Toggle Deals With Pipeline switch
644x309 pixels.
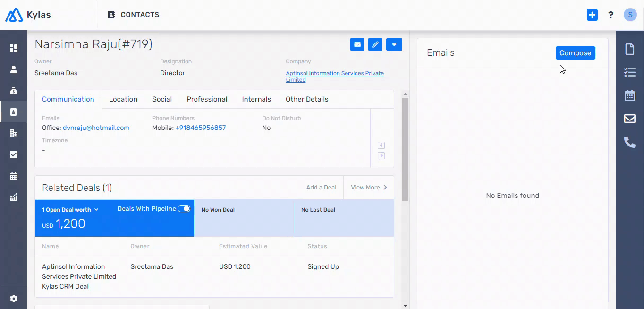click(x=184, y=209)
